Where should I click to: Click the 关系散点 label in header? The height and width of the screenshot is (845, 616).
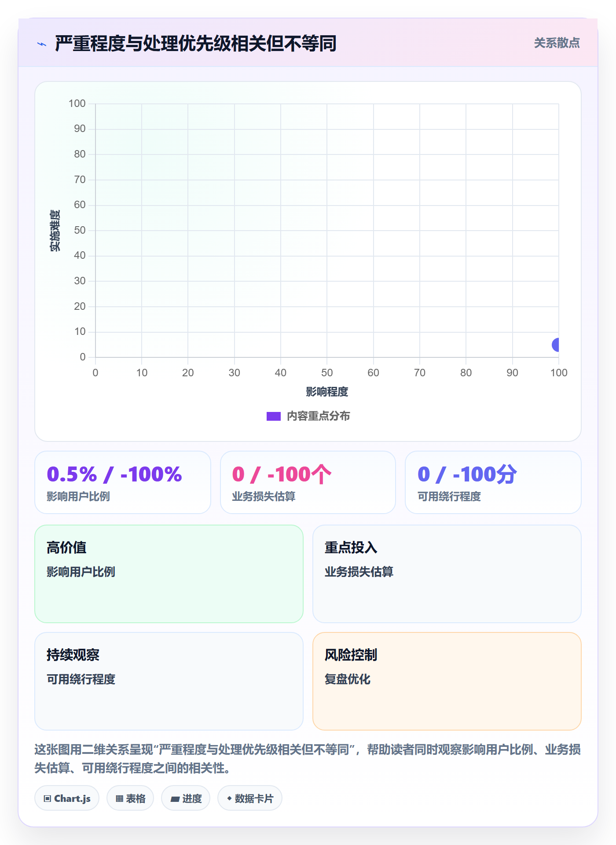coord(557,43)
